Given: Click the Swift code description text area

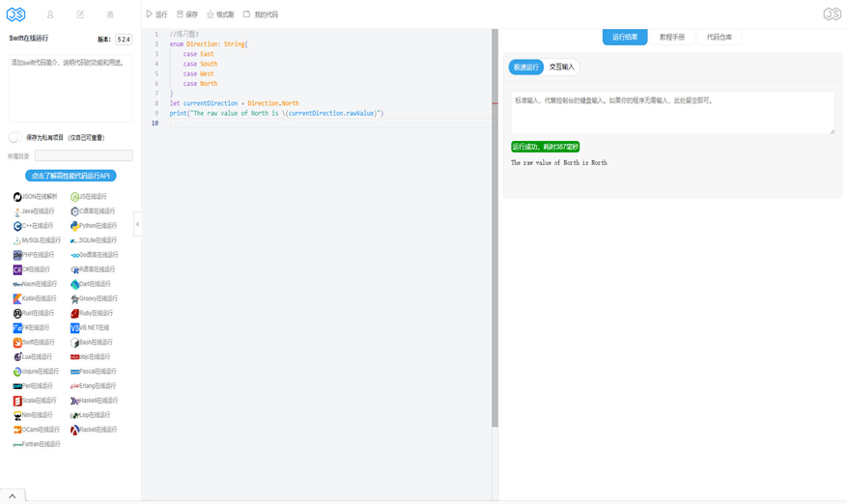Looking at the screenshot, I should [x=71, y=89].
